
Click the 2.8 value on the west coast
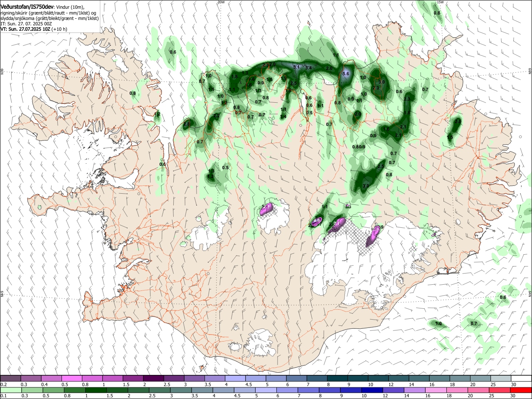[x=186, y=124]
